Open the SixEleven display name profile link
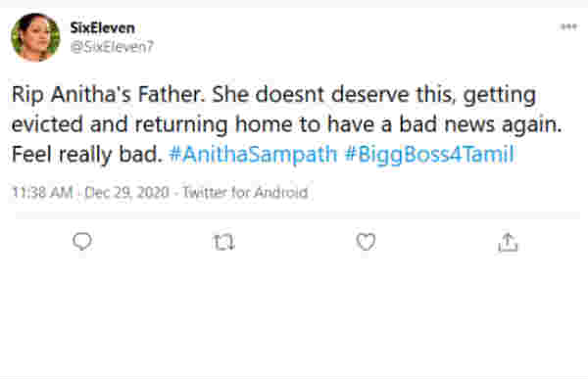 (x=102, y=27)
